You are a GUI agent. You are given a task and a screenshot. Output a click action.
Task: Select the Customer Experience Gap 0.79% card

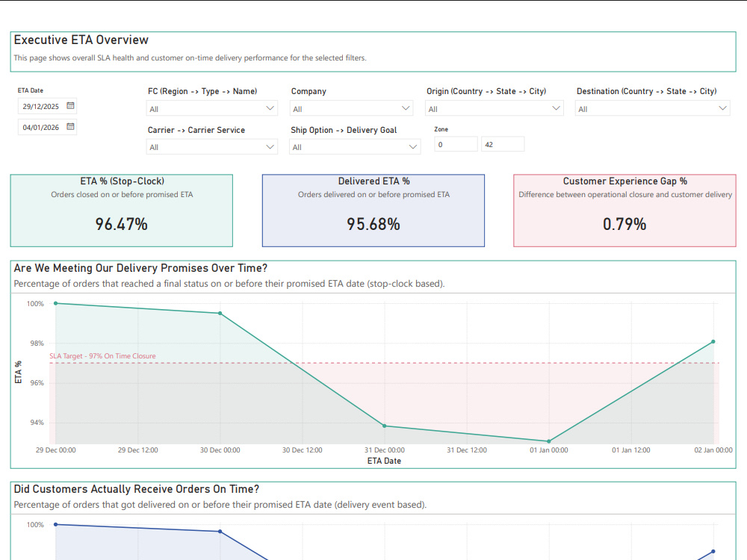click(624, 211)
